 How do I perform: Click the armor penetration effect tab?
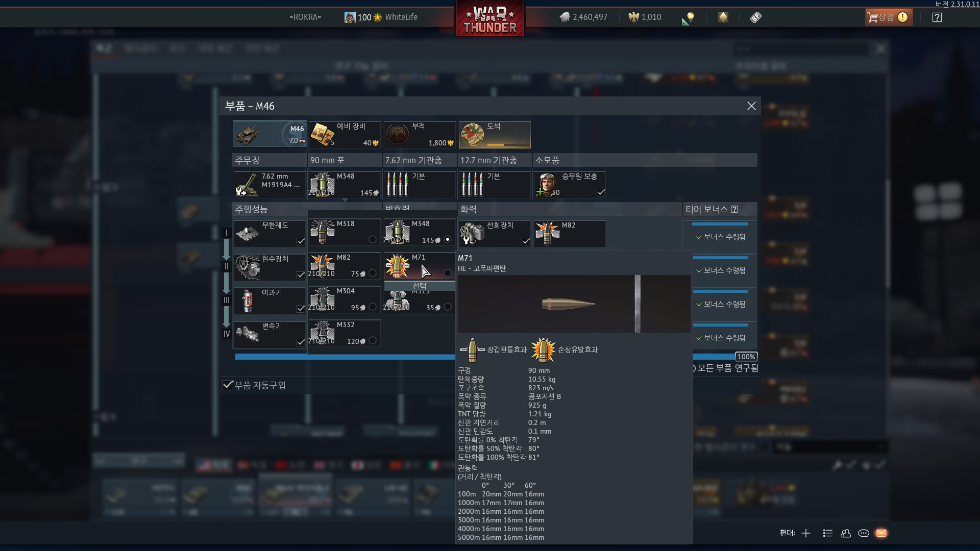(x=493, y=349)
